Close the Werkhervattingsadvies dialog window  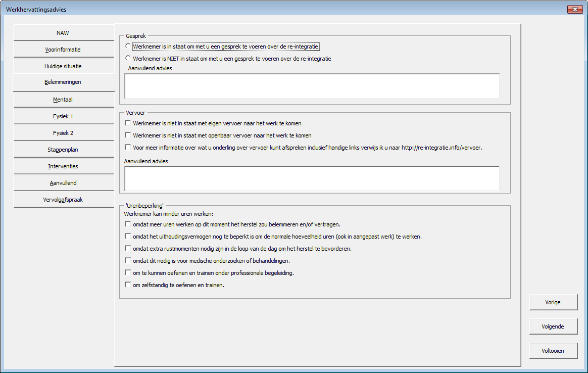coord(575,10)
